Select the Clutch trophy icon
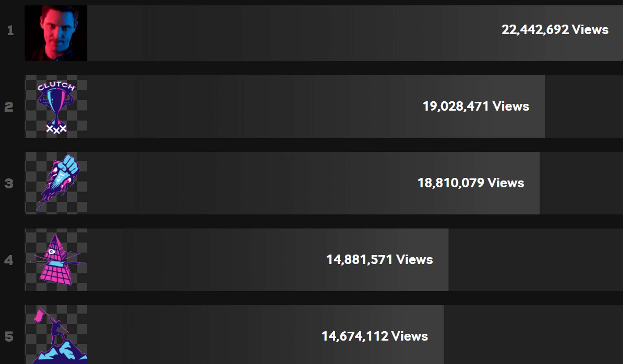The height and width of the screenshot is (364, 623). [x=56, y=106]
